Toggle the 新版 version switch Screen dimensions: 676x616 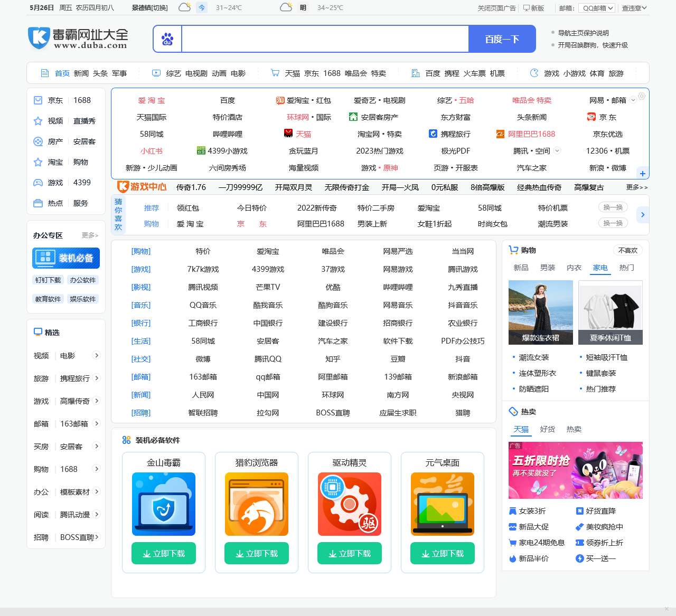point(533,8)
